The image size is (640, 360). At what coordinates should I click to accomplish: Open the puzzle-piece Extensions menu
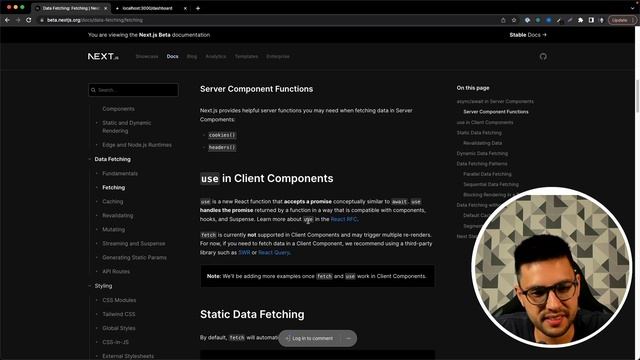pyautogui.click(x=580, y=20)
